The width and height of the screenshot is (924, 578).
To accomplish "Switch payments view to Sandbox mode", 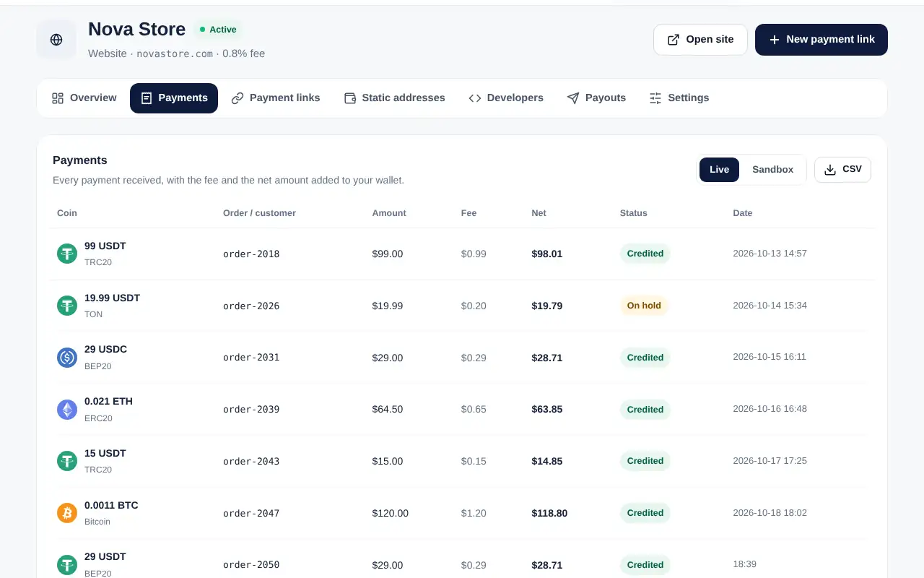I will (772, 170).
